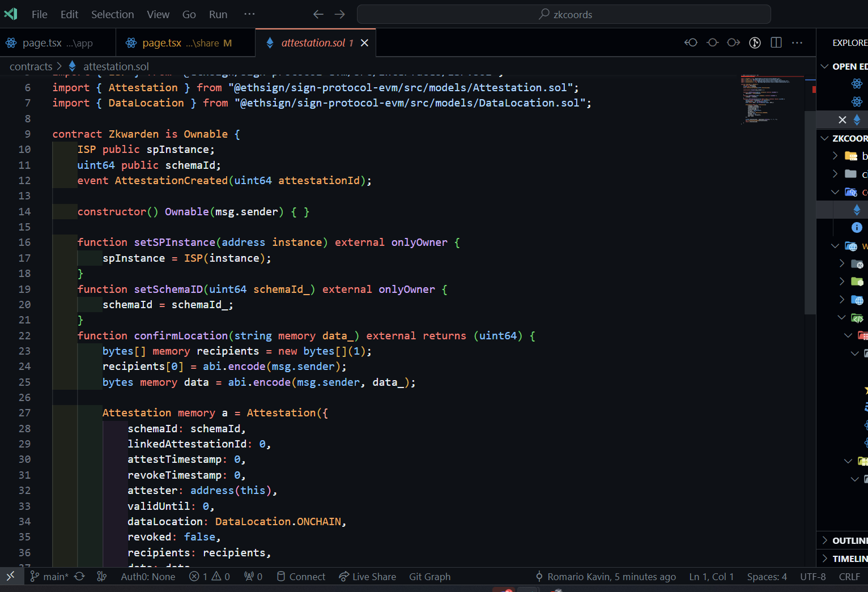This screenshot has width=868, height=592.
Task: Open the File menu
Action: (40, 15)
